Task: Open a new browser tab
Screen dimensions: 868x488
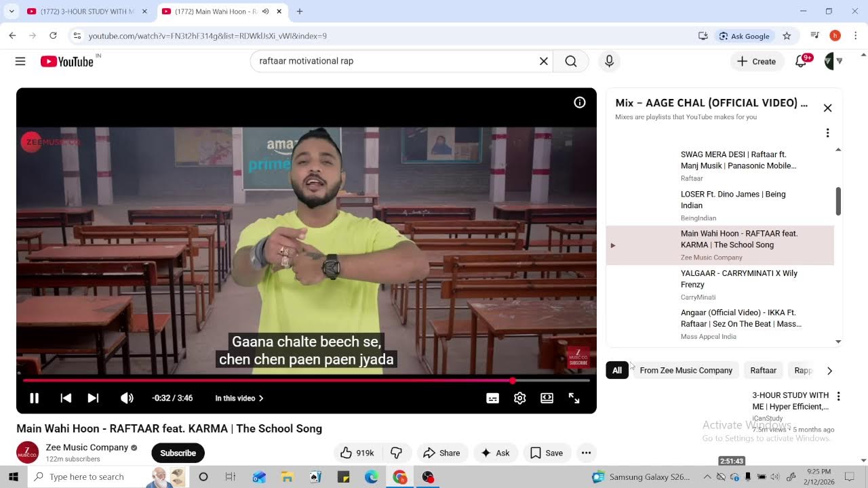Action: click(x=299, y=12)
